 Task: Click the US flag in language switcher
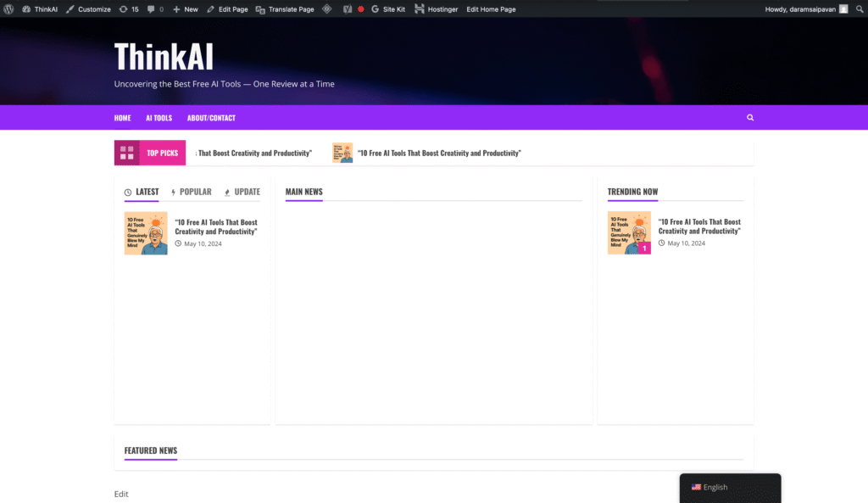[696, 488]
